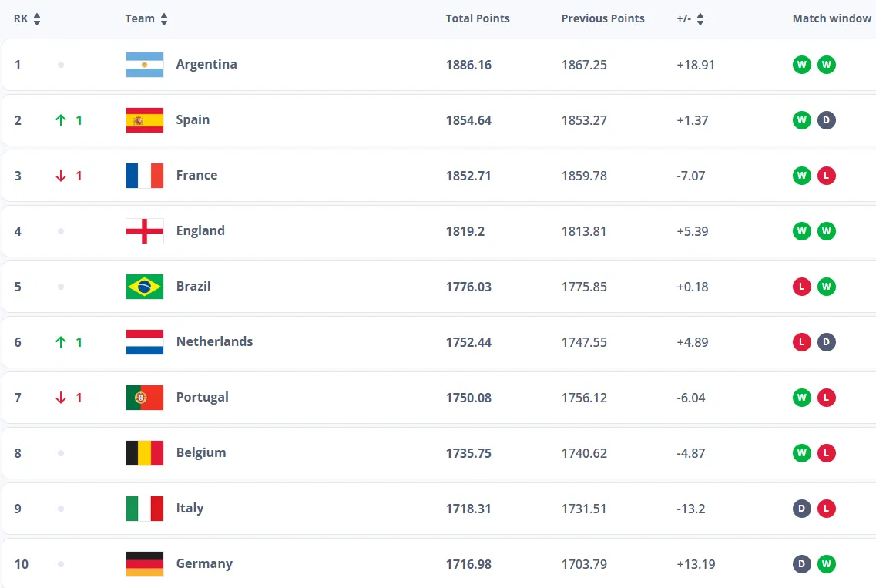The height and width of the screenshot is (588, 876).
Task: Click Germany's gray D match result badge
Action: coord(802,564)
